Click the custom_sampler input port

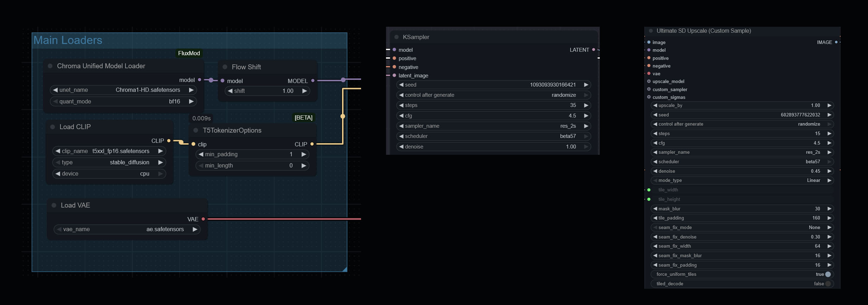(649, 89)
